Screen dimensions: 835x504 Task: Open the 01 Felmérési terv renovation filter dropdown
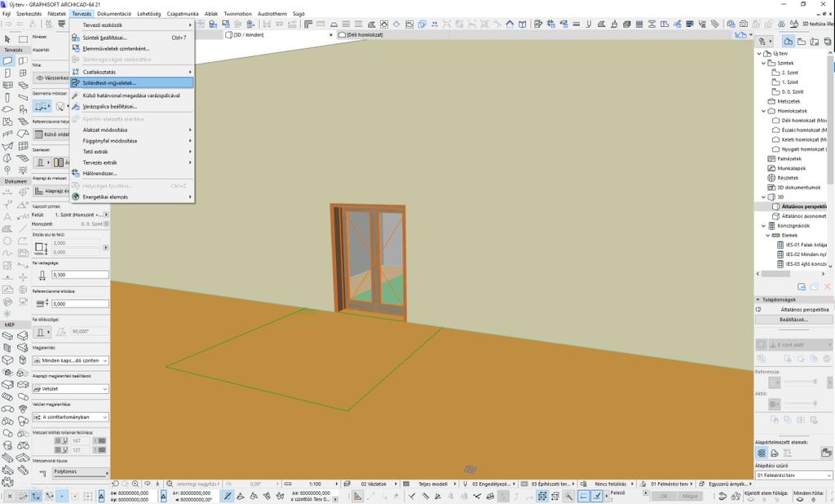[x=794, y=475]
